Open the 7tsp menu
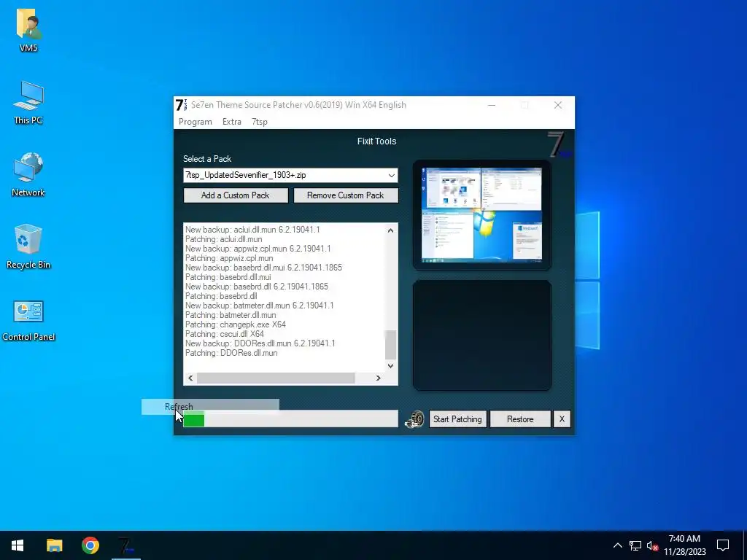Screen dimensions: 747x560 [260, 122]
